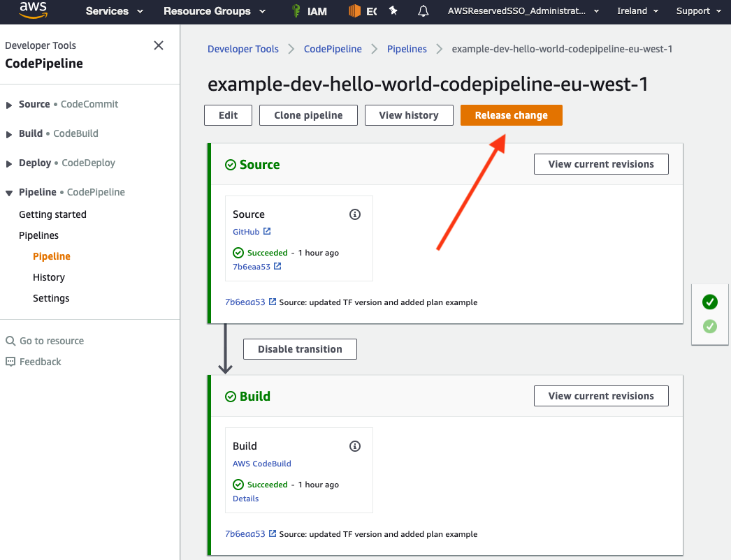Select the Pipeline sidebar item
The width and height of the screenshot is (731, 560).
point(52,256)
